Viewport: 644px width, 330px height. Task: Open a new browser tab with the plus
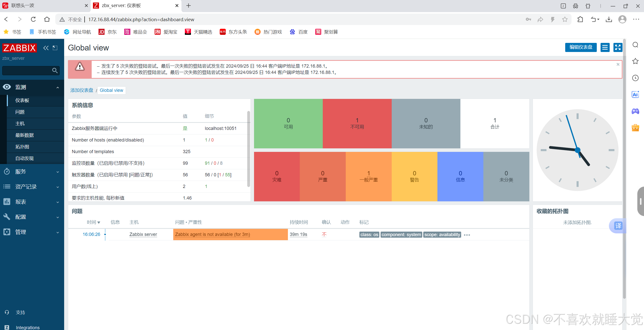(188, 6)
